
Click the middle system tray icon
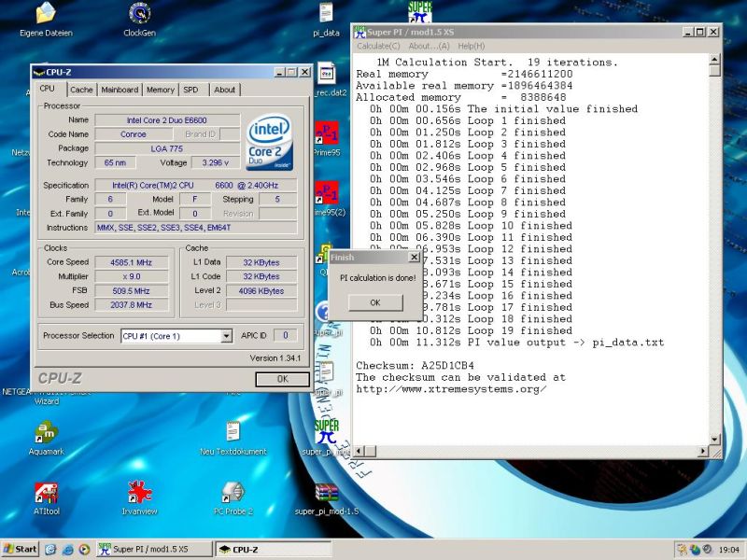coord(695,550)
